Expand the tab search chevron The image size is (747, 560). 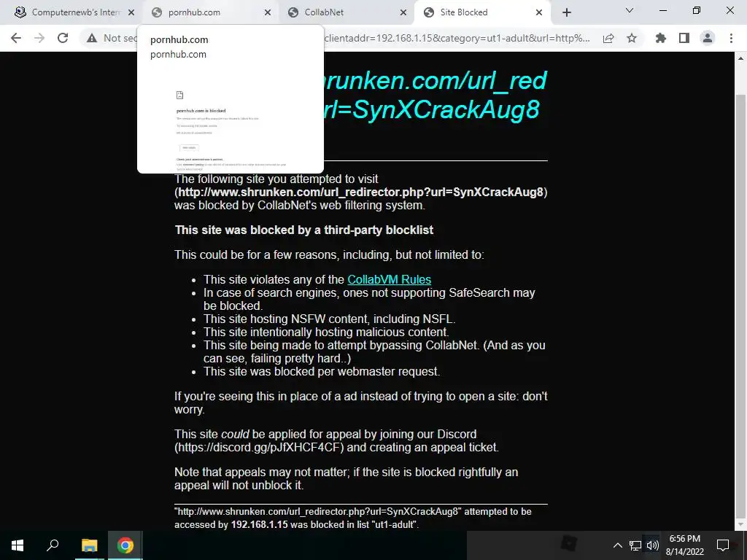630,10
